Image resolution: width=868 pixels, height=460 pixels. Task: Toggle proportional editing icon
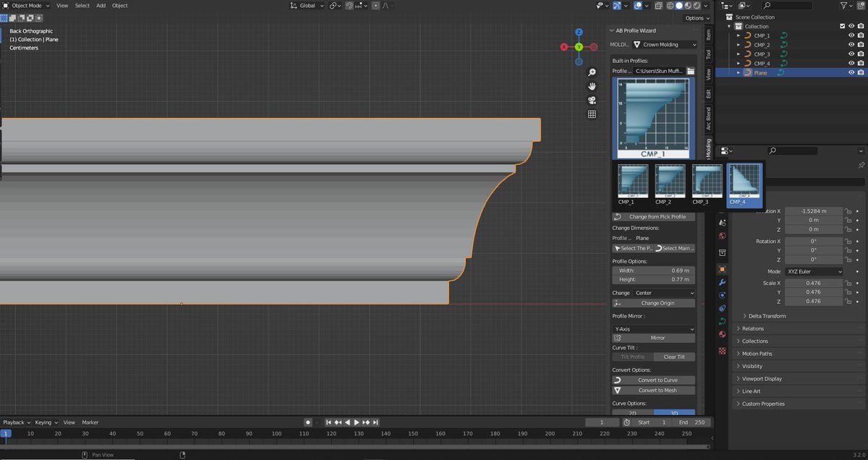pos(375,5)
